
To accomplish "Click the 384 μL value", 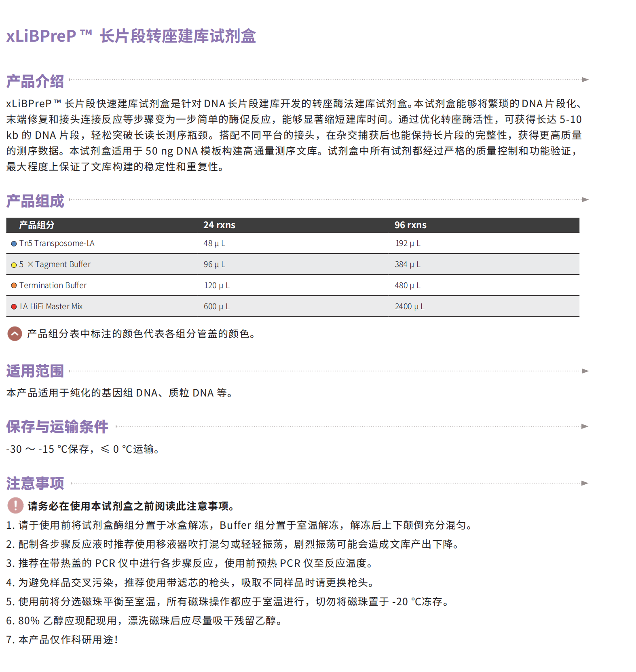I will coord(408,264).
